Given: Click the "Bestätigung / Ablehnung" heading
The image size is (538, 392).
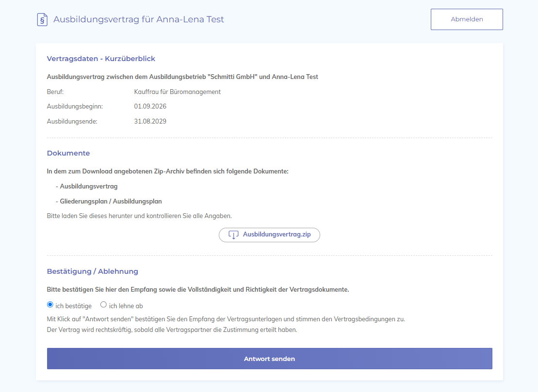Looking at the screenshot, I should click(92, 271).
